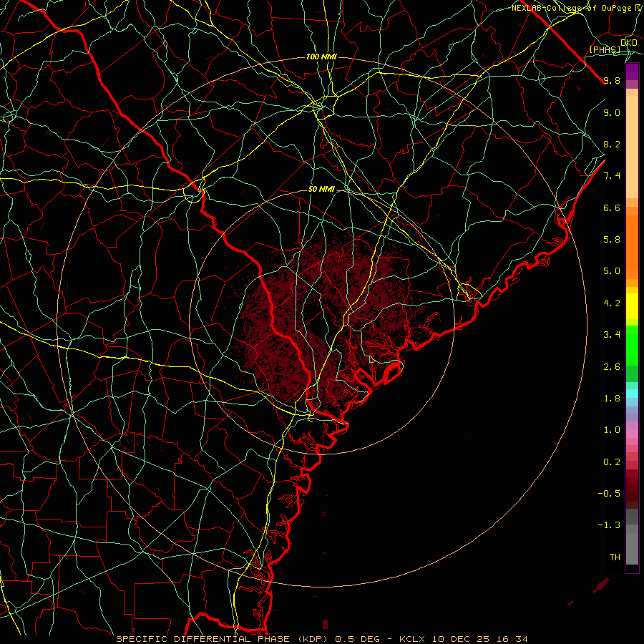This screenshot has width=644, height=644.
Task: Click the 5.8 legend scale value
Action: [x=612, y=239]
